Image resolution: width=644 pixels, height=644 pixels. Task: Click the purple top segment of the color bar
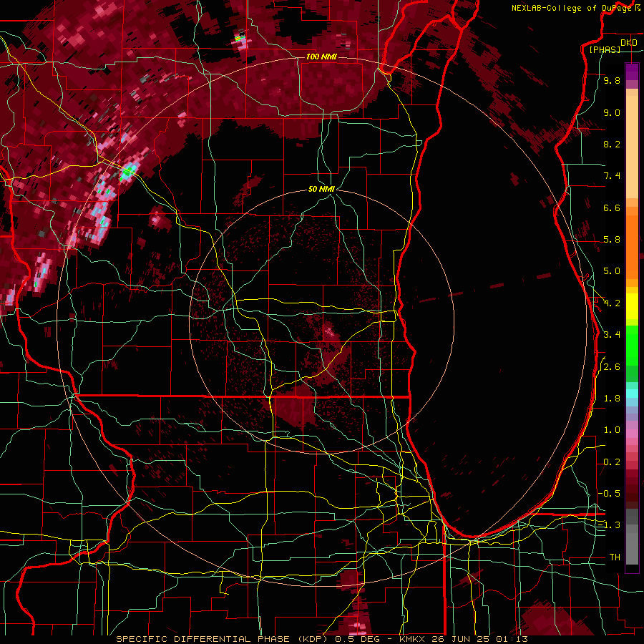tap(632, 72)
